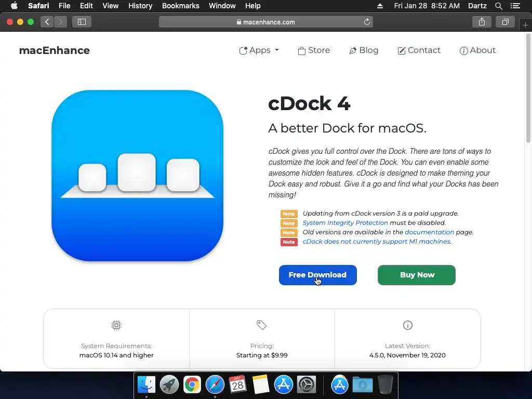Open the Apple menu
Viewport: 532px width, 399px height.
[x=14, y=6]
